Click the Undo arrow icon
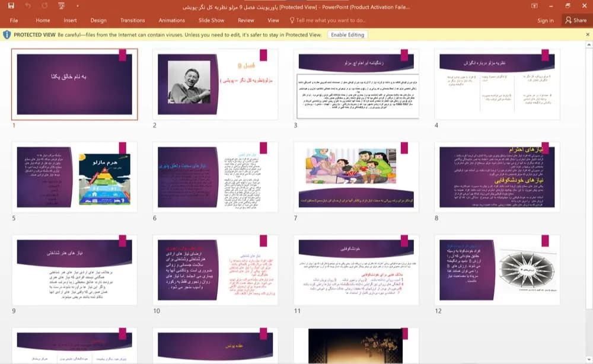The width and height of the screenshot is (593, 364). point(28,6)
